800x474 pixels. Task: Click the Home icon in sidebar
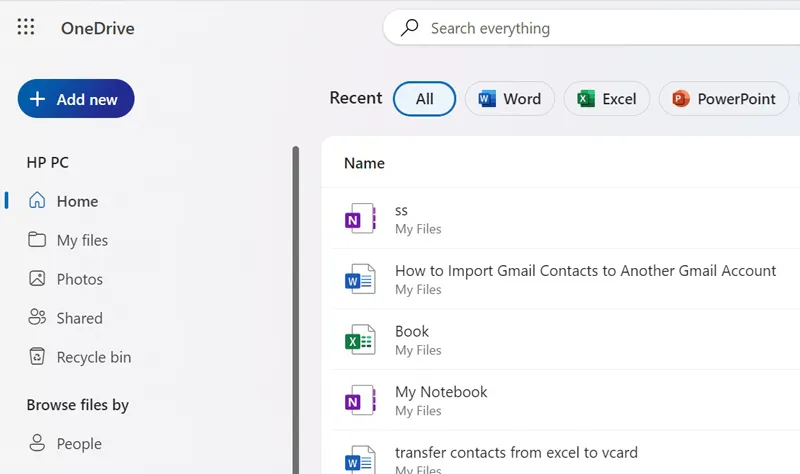(37, 201)
